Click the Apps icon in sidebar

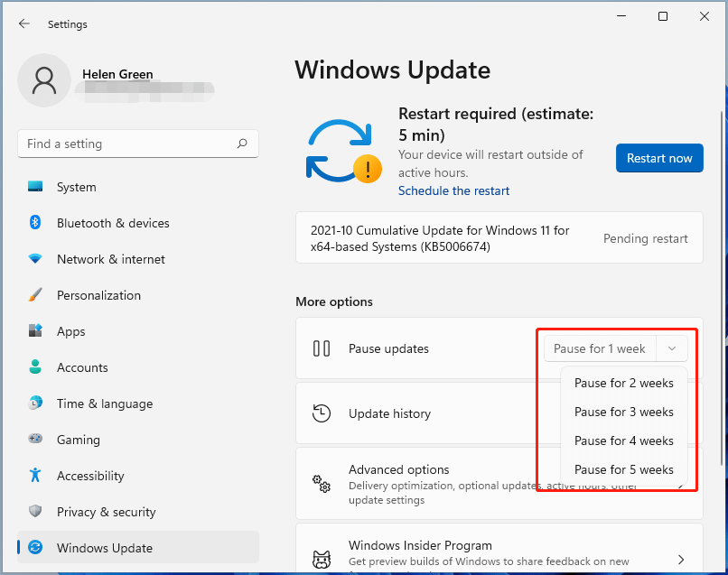point(35,330)
